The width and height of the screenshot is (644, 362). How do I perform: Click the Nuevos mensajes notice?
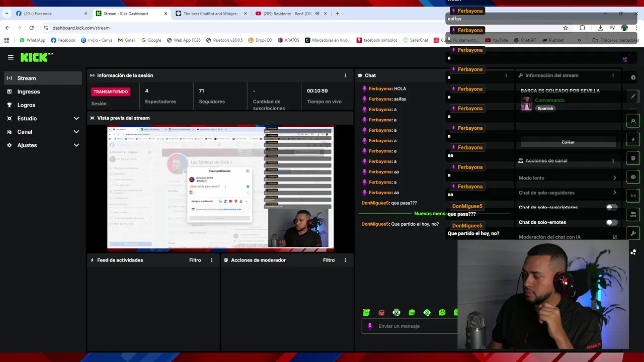point(430,214)
